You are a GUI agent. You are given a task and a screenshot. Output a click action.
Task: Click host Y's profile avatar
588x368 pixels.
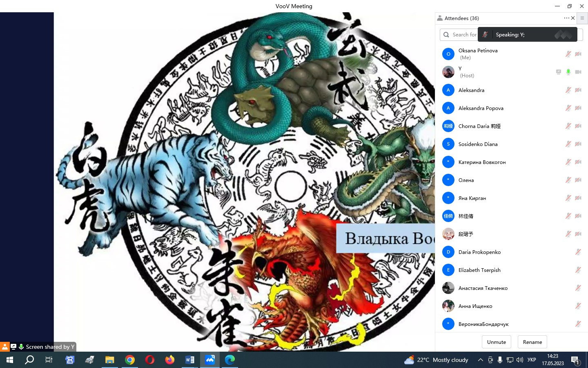point(448,72)
